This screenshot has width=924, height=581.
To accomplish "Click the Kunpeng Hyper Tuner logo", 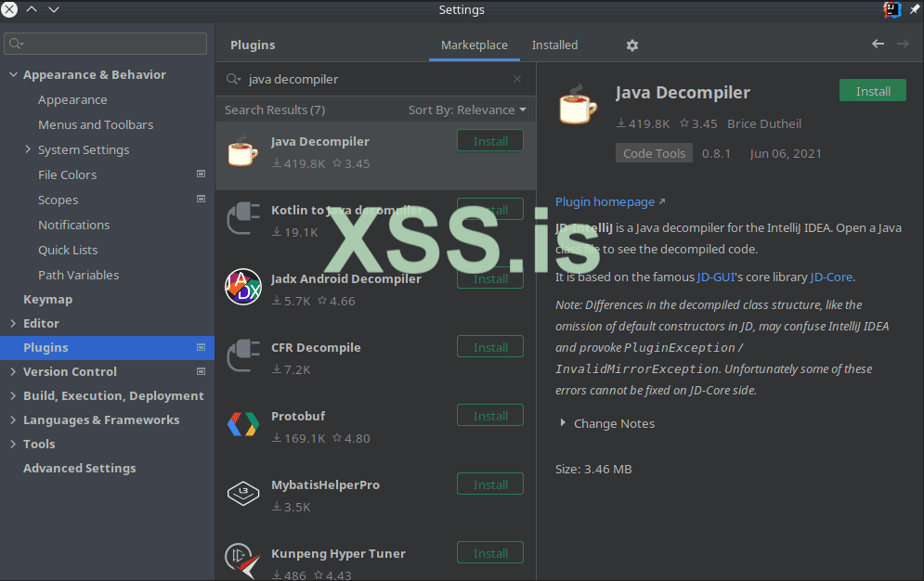I will point(242,561).
